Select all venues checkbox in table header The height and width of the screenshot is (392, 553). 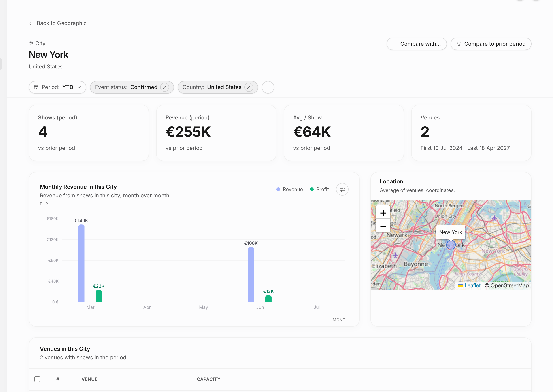[x=37, y=379]
